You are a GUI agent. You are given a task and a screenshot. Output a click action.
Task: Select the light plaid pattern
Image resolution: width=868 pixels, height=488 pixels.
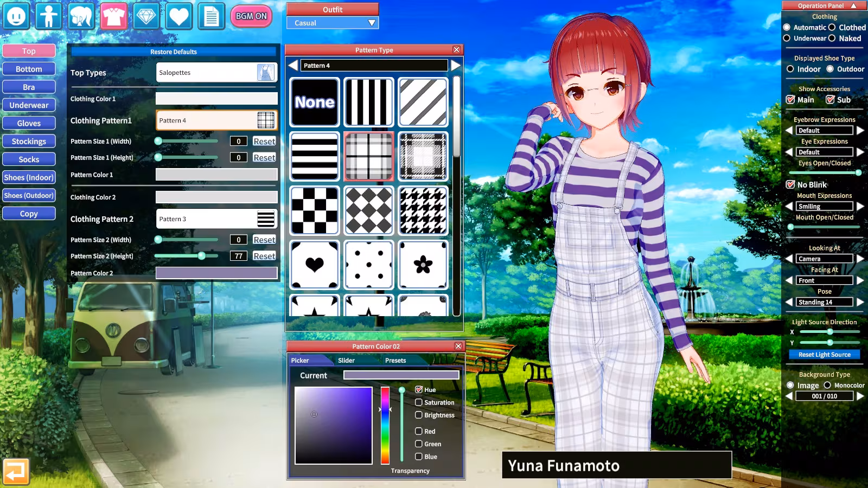[369, 156]
